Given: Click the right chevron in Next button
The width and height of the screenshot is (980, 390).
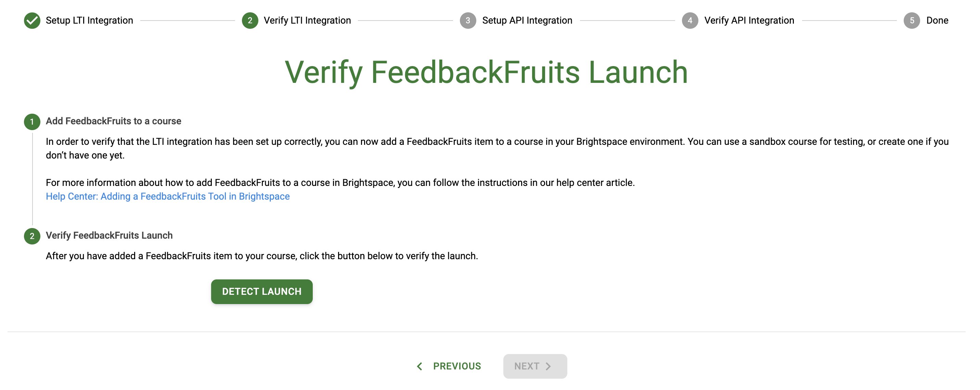Looking at the screenshot, I should point(548,366).
